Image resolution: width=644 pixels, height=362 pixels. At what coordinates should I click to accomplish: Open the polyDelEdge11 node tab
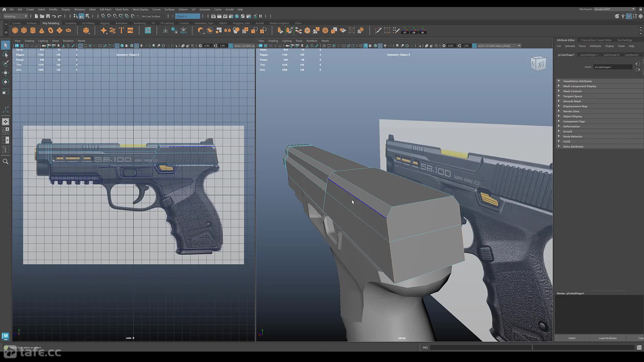tap(589, 55)
